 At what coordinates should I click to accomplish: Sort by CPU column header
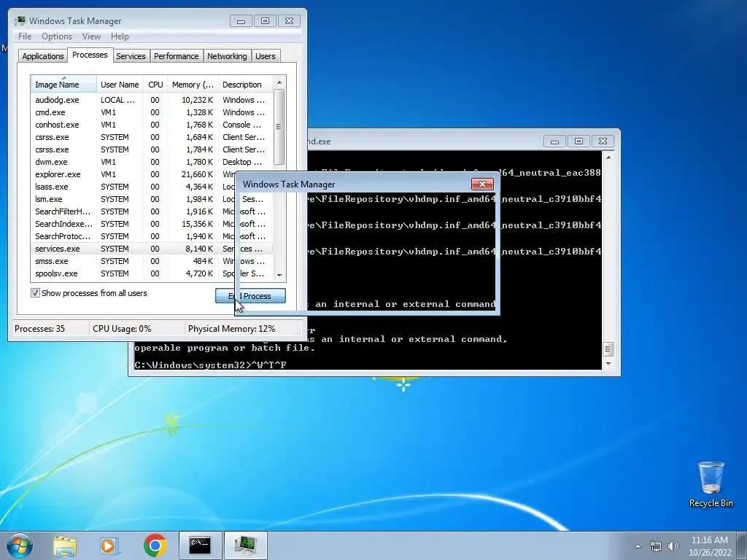point(155,85)
